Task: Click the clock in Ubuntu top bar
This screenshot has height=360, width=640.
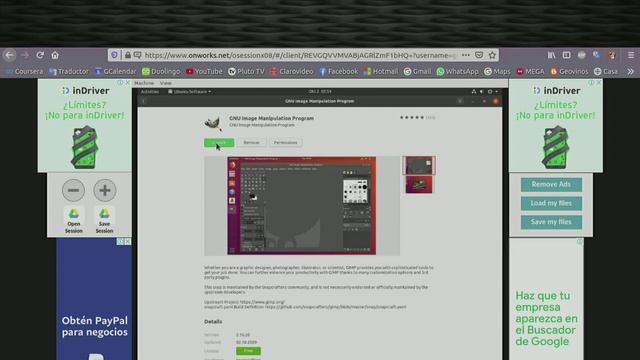Action: tap(320, 91)
